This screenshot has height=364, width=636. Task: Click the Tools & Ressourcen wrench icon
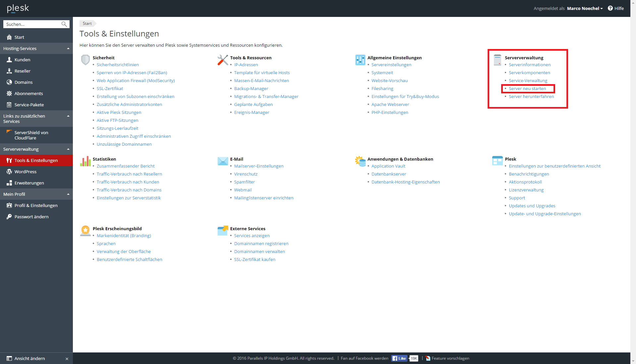(x=223, y=60)
